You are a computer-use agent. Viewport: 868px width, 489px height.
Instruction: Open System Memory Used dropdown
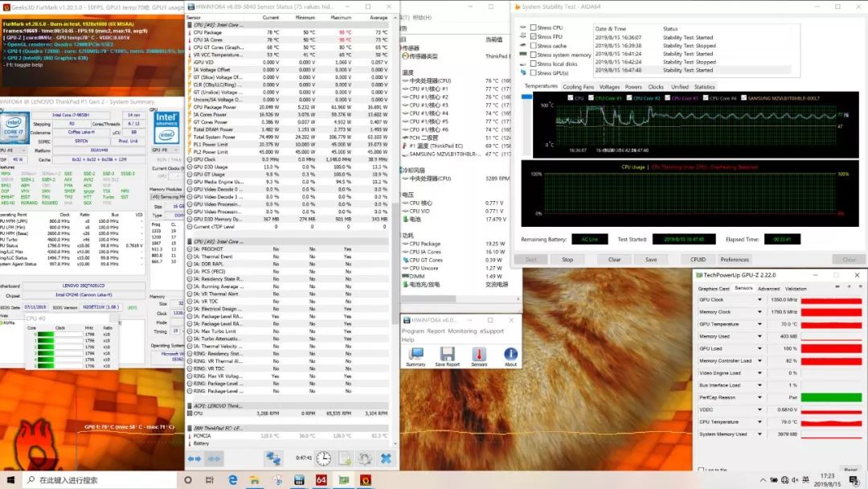pyautogui.click(x=759, y=434)
